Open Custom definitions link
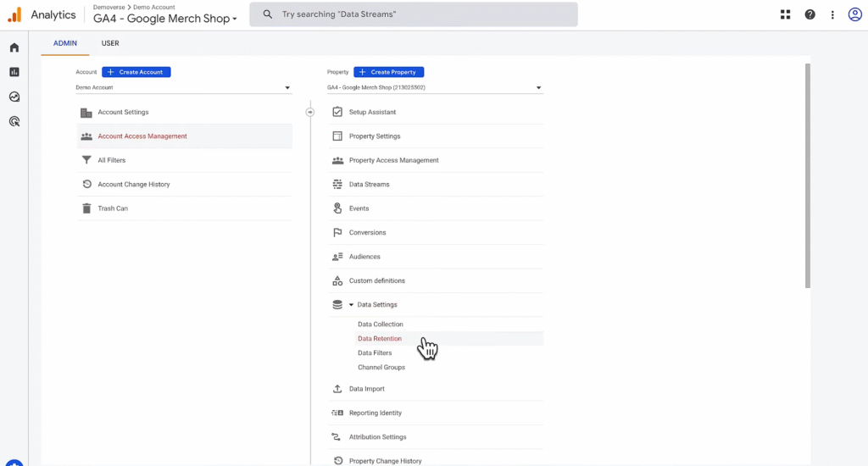 (377, 280)
